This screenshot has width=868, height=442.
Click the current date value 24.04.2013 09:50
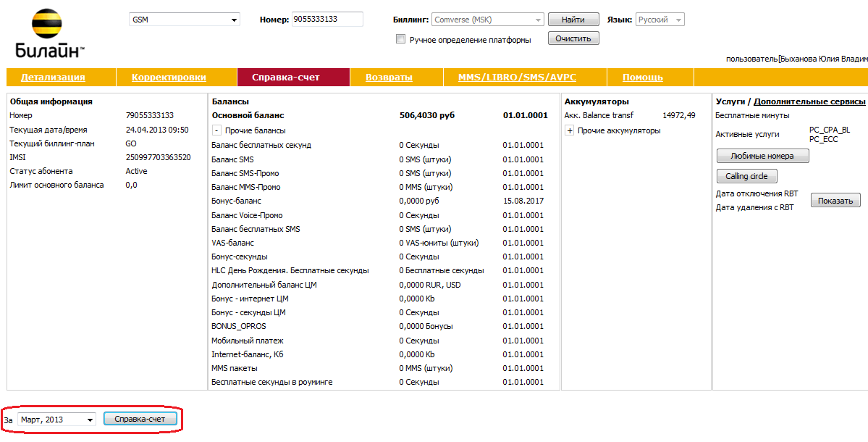pyautogui.click(x=156, y=130)
